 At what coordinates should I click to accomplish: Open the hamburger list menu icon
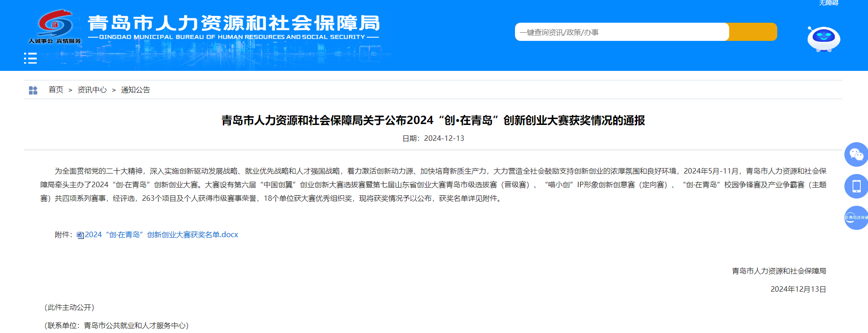click(x=30, y=58)
